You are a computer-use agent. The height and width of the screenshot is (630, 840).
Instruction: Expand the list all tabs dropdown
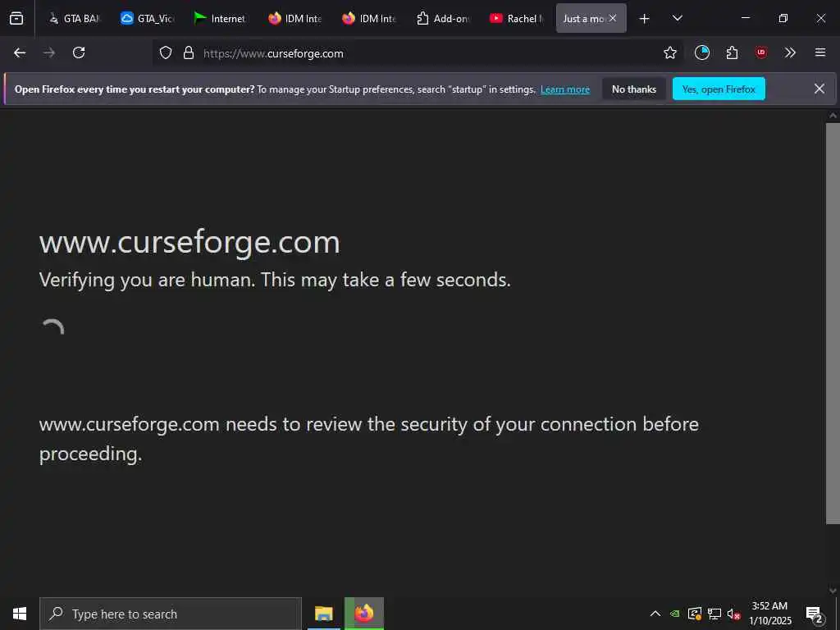point(677,18)
